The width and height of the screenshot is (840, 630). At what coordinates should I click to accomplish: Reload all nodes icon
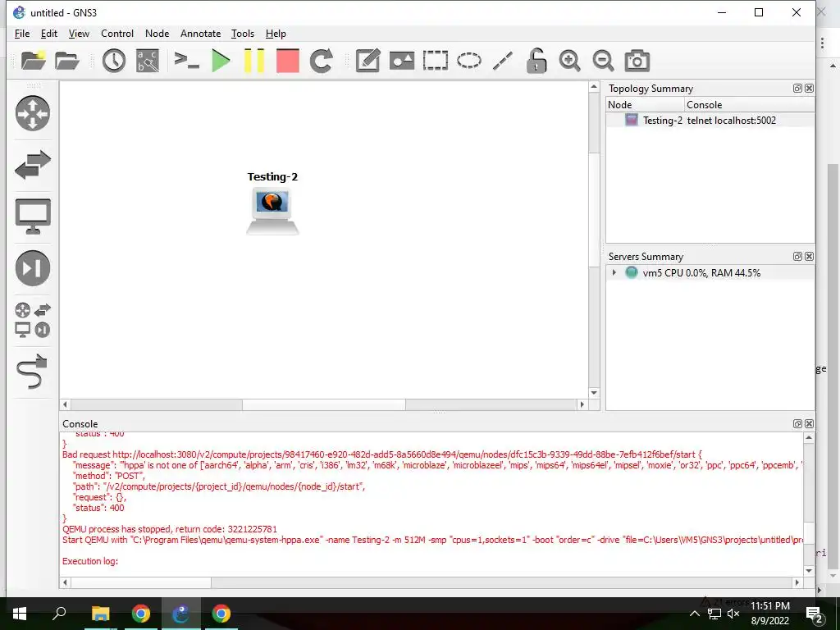322,61
